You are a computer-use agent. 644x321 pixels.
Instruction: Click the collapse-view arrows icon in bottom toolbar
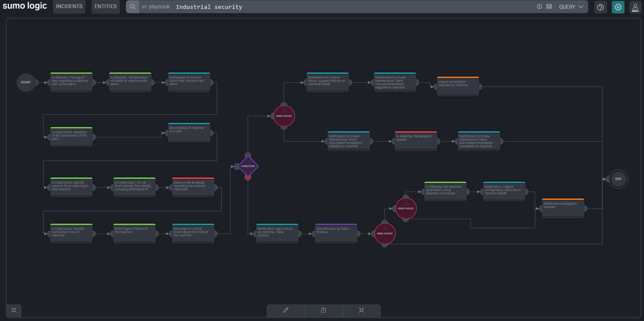[x=361, y=310]
